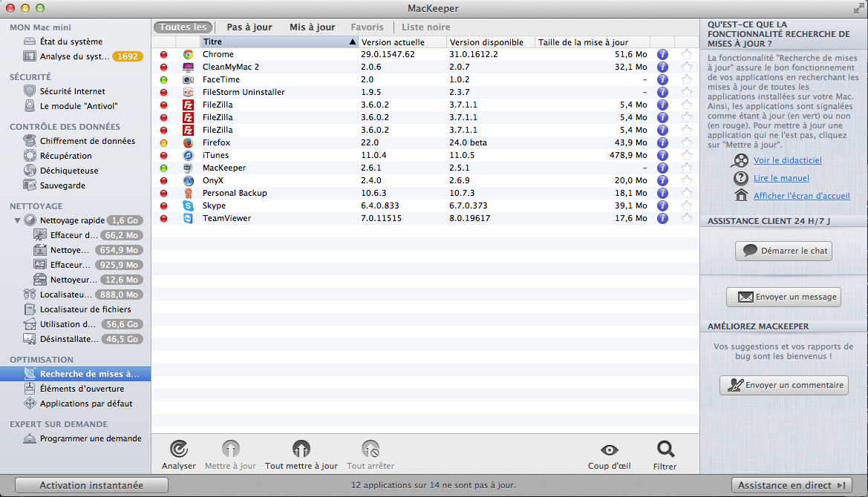Click the OnyX application icon
Screen dimensions: 868x497
(188, 181)
